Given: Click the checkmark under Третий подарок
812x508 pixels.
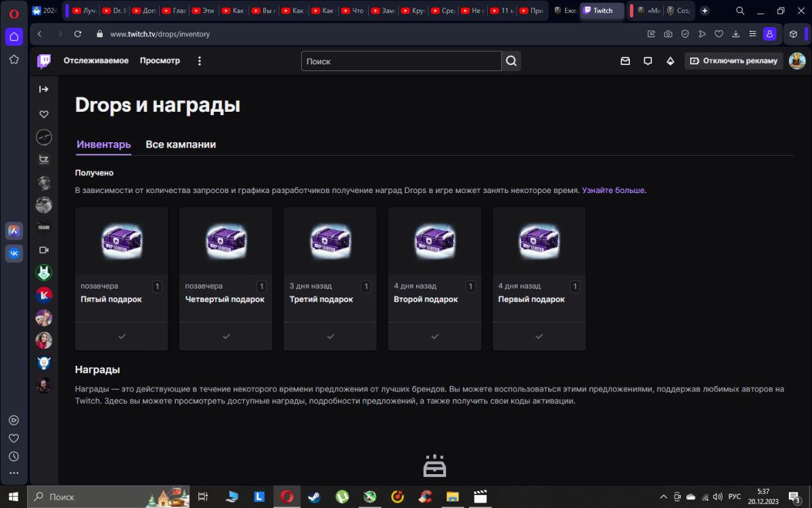Looking at the screenshot, I should (330, 336).
